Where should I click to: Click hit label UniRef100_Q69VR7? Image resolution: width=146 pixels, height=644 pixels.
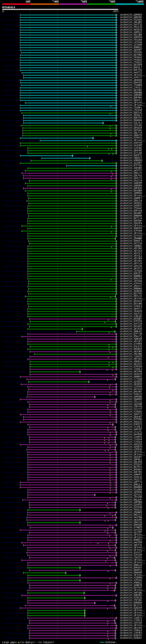tap(131, 50)
